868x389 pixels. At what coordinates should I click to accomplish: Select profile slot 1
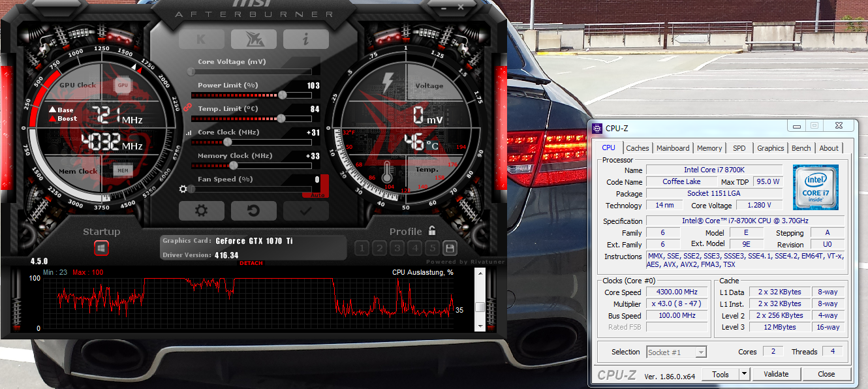362,248
